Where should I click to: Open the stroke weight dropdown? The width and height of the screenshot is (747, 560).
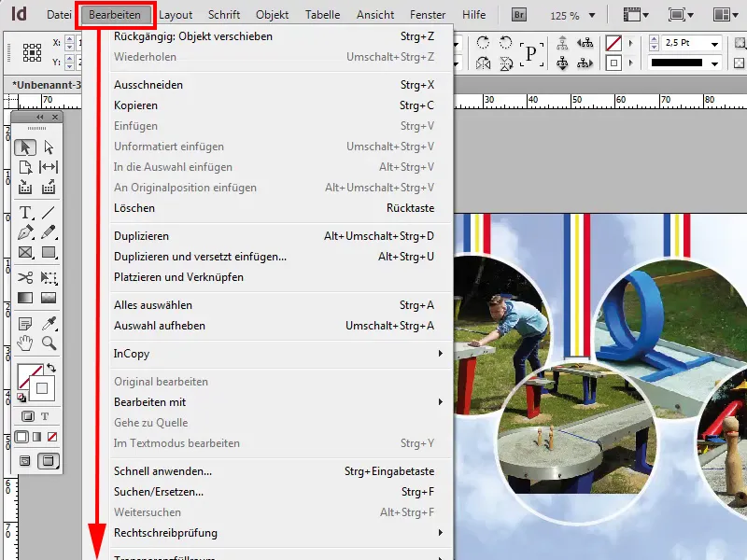(x=715, y=43)
